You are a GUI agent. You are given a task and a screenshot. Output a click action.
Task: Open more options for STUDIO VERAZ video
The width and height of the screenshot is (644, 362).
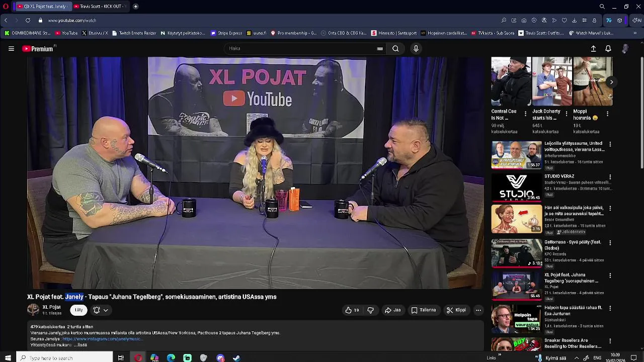(610, 177)
